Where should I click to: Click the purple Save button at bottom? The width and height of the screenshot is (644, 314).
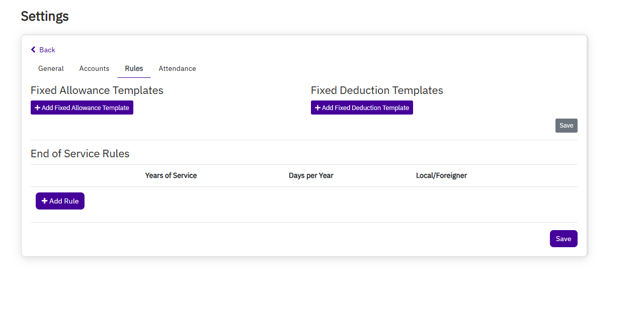(x=563, y=239)
